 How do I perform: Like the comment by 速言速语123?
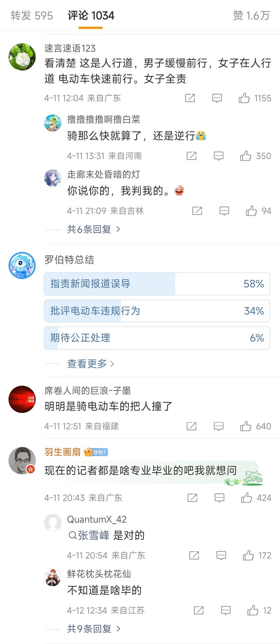click(244, 98)
